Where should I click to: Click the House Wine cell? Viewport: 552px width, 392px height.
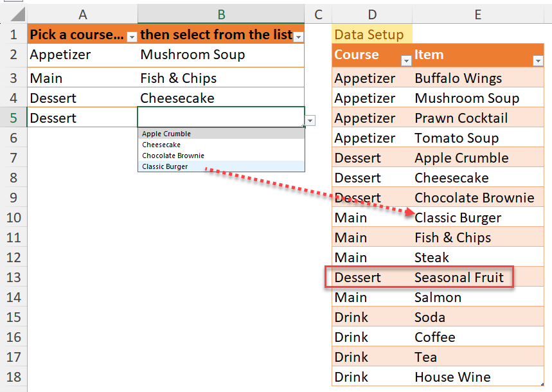(x=452, y=377)
